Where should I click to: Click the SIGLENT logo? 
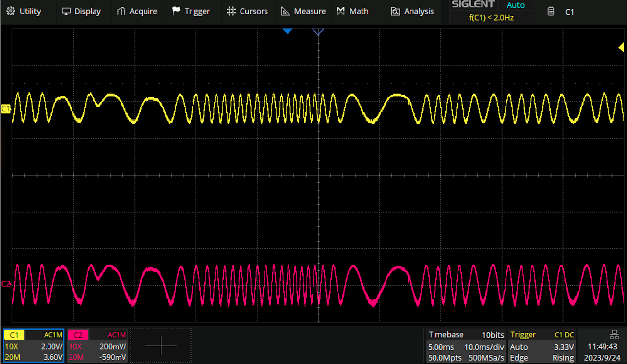coord(473,5)
